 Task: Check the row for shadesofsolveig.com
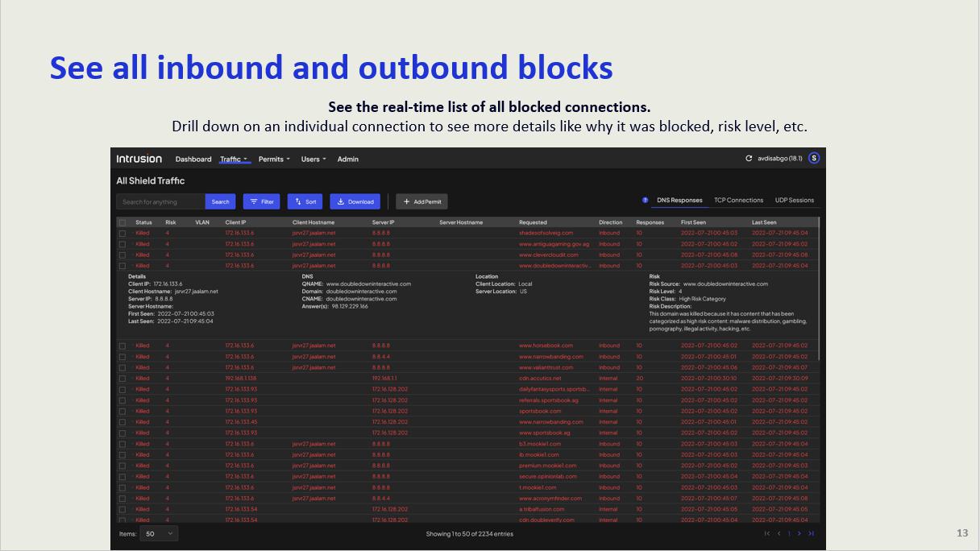122,234
